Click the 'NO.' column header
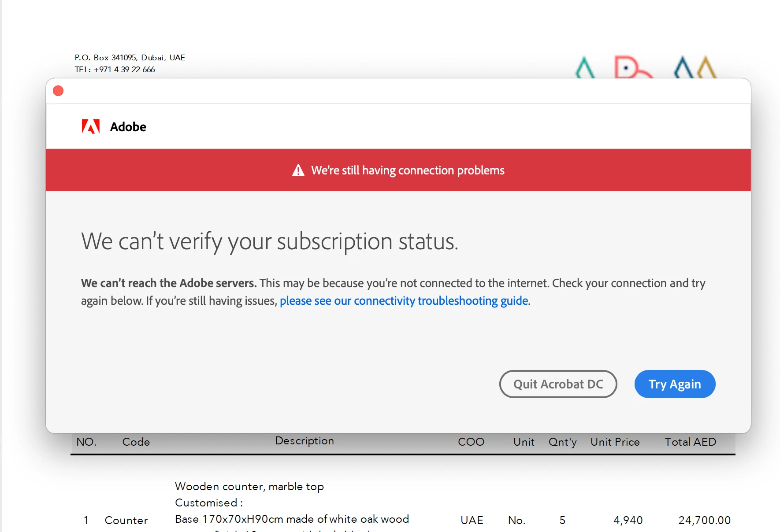780x532 pixels. coord(86,442)
